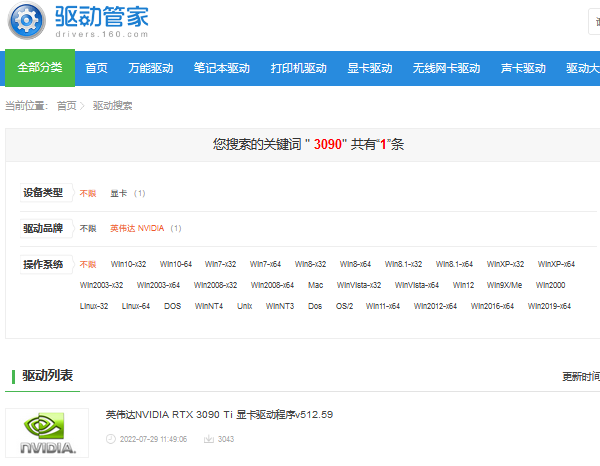Filter OS by Win7-x64
The image size is (600, 466).
click(x=265, y=264)
